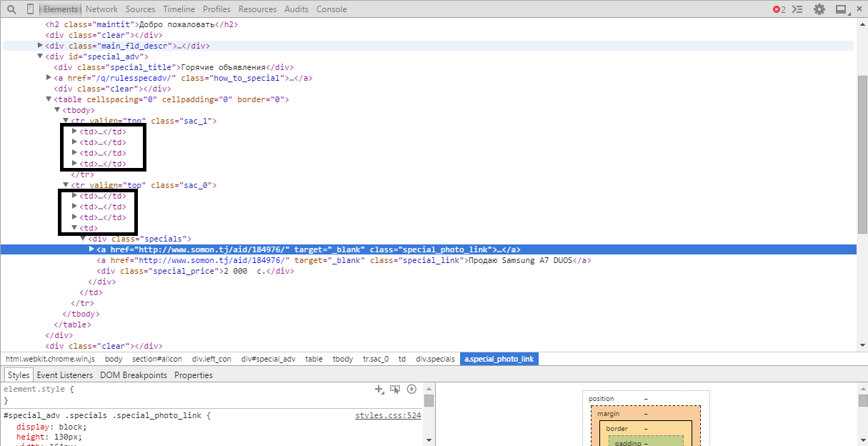
Task: Collapse the div special_adv node
Action: coord(40,56)
